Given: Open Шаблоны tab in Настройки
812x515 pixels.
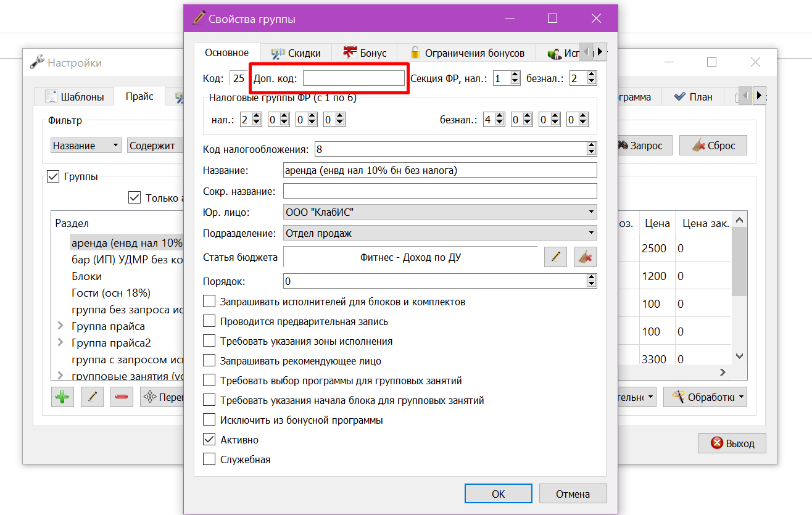Looking at the screenshot, I should pyautogui.click(x=74, y=97).
